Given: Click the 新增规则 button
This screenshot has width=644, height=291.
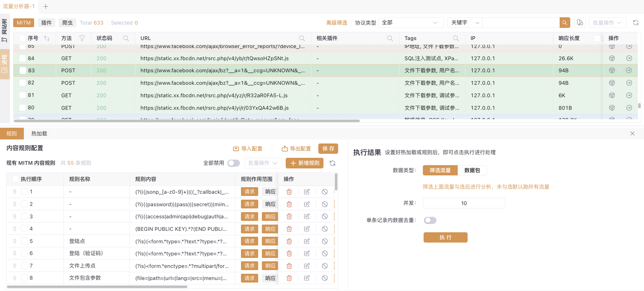Looking at the screenshot, I should tap(304, 163).
